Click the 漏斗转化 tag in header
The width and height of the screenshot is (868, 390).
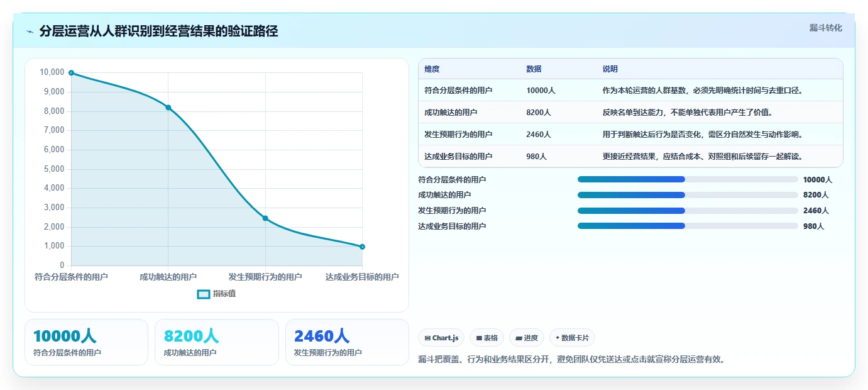pyautogui.click(x=825, y=28)
